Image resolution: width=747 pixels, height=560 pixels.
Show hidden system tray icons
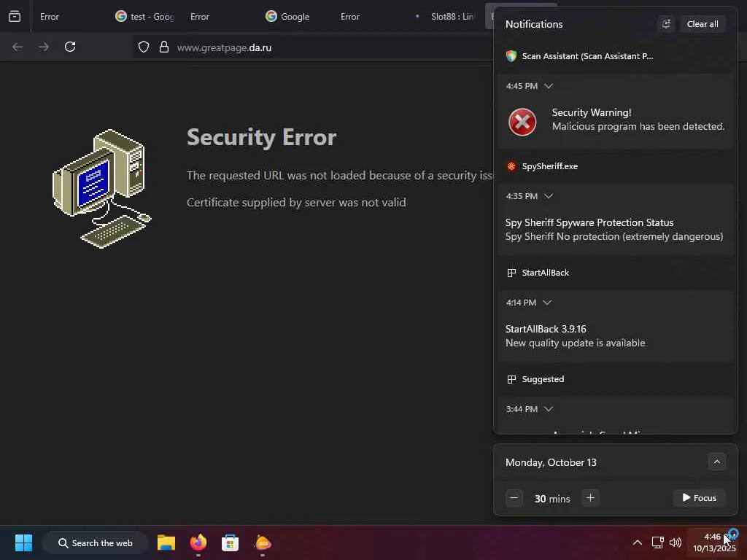tap(638, 542)
